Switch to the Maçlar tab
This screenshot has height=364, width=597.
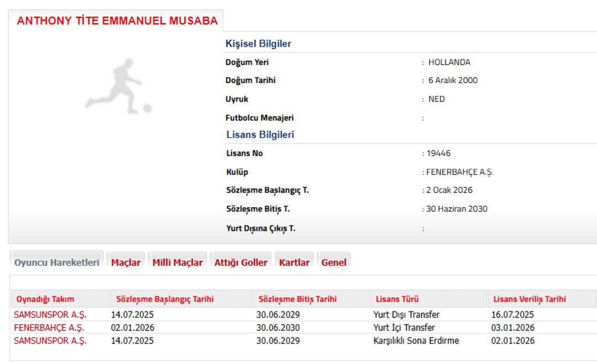125,262
